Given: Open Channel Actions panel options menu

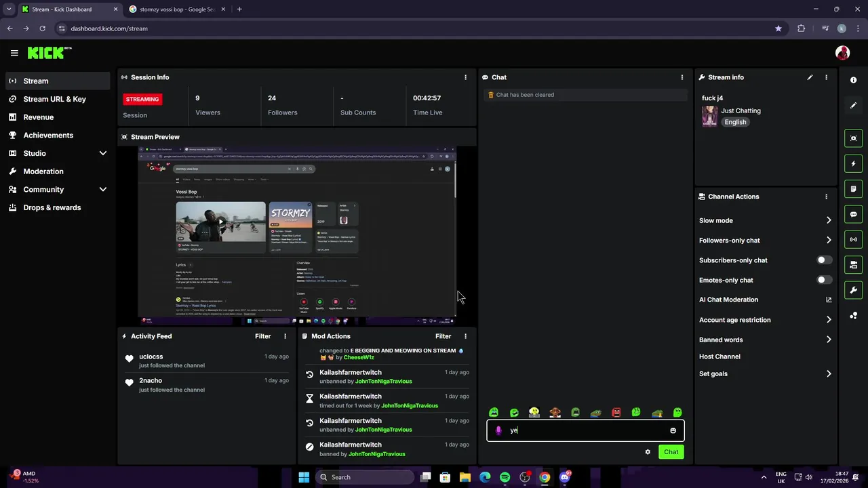Looking at the screenshot, I should click(x=826, y=197).
